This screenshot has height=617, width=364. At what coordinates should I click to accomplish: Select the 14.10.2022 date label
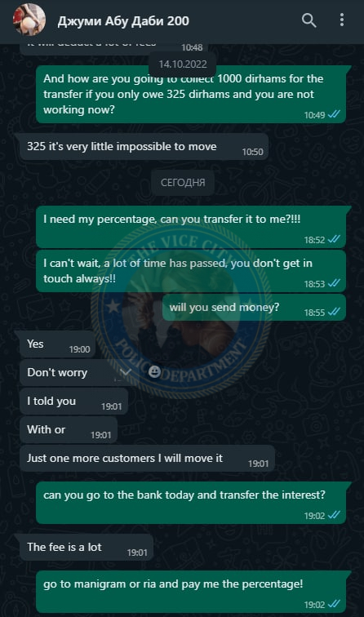point(183,64)
